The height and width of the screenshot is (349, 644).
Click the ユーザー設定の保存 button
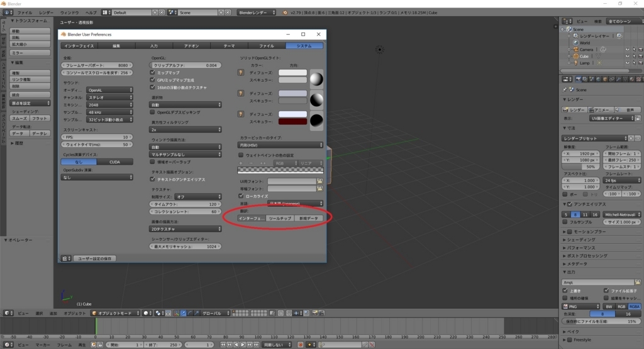point(95,258)
